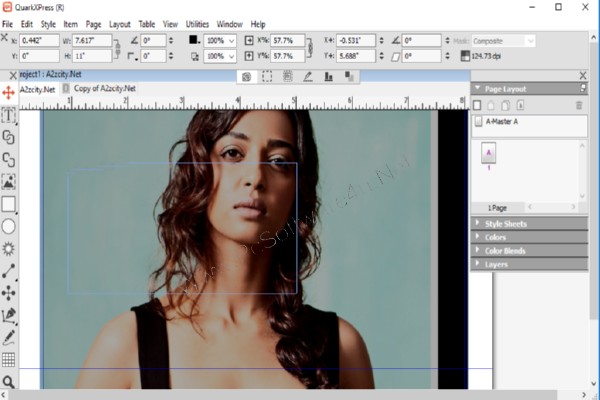The image size is (600, 400).
Task: Click the duplicate master page icon
Action: 505,105
